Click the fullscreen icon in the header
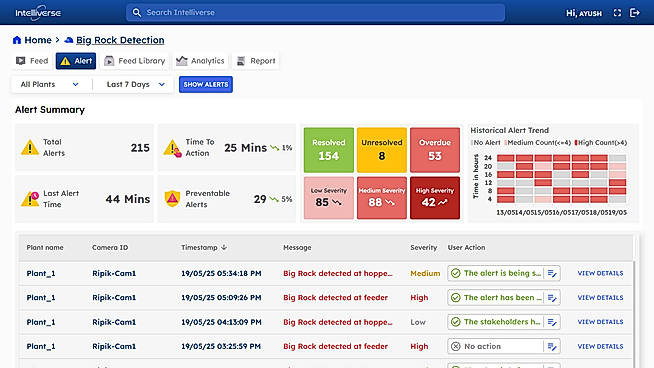The width and height of the screenshot is (654, 368). 617,13
